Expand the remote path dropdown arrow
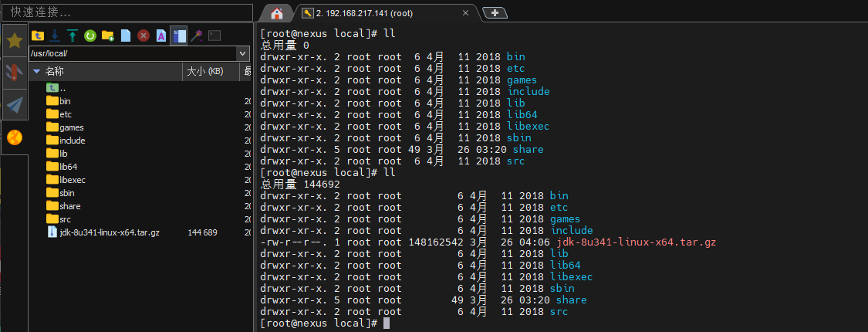This screenshot has height=332, width=868. tap(242, 54)
